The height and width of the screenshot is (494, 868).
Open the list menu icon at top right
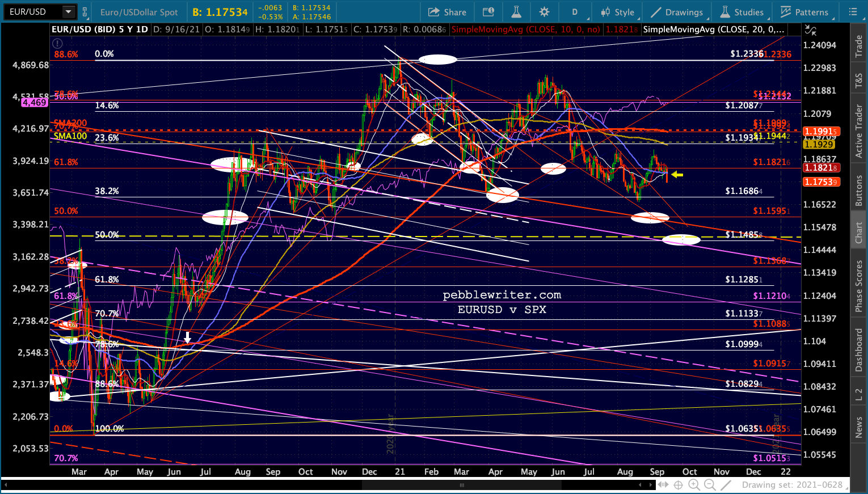(x=853, y=12)
